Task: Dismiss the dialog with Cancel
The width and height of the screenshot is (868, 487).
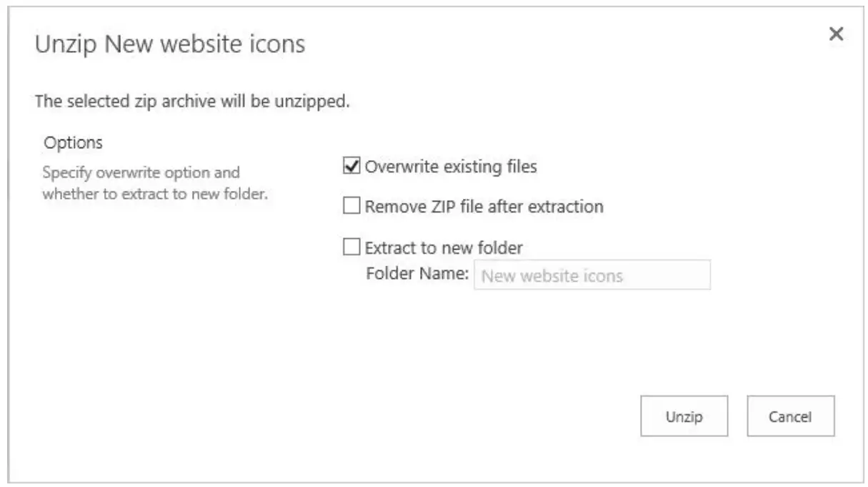Action: pos(790,415)
